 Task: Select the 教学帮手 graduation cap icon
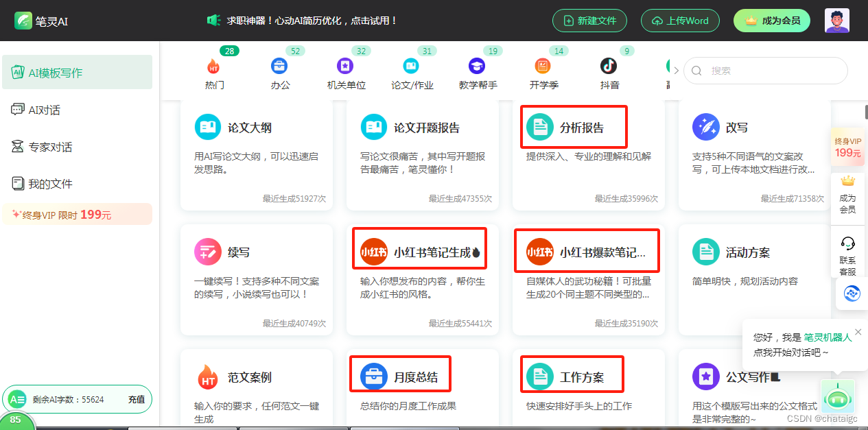tap(477, 66)
